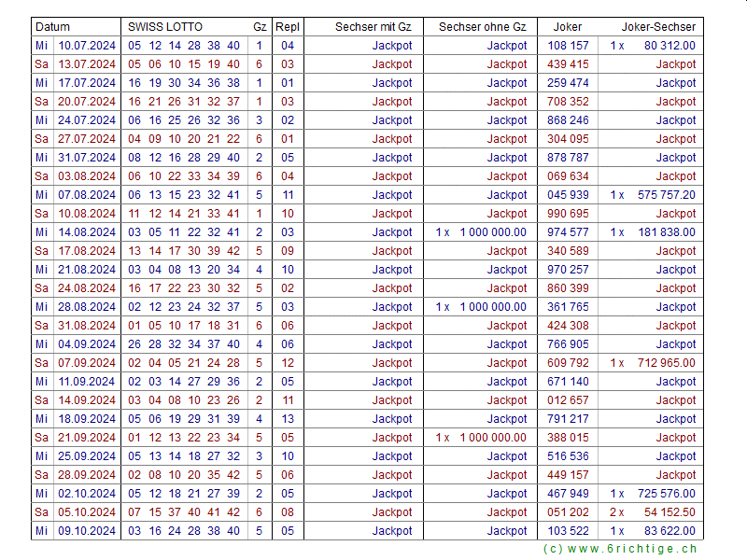
Task: Select the Gz column header
Action: click(259, 27)
